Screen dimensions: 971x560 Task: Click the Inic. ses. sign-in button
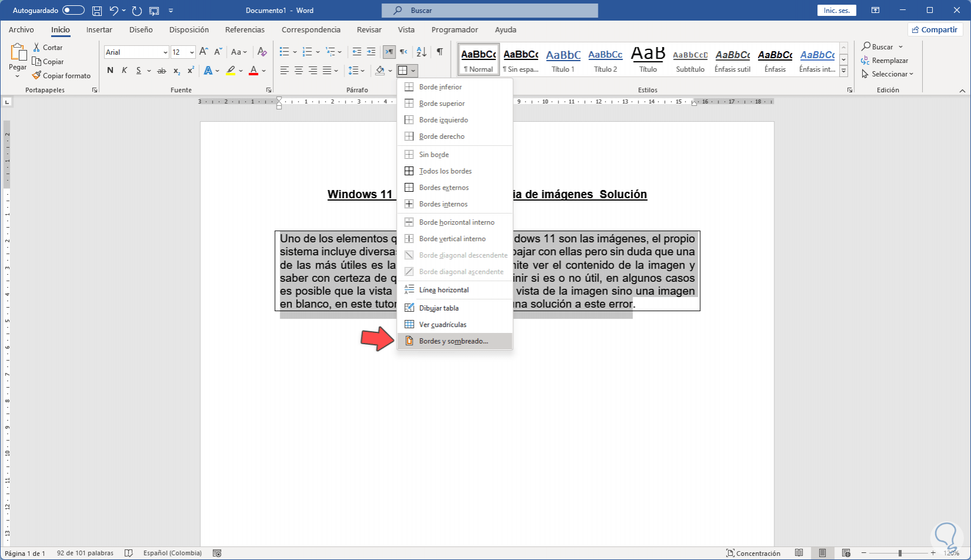[x=837, y=11]
